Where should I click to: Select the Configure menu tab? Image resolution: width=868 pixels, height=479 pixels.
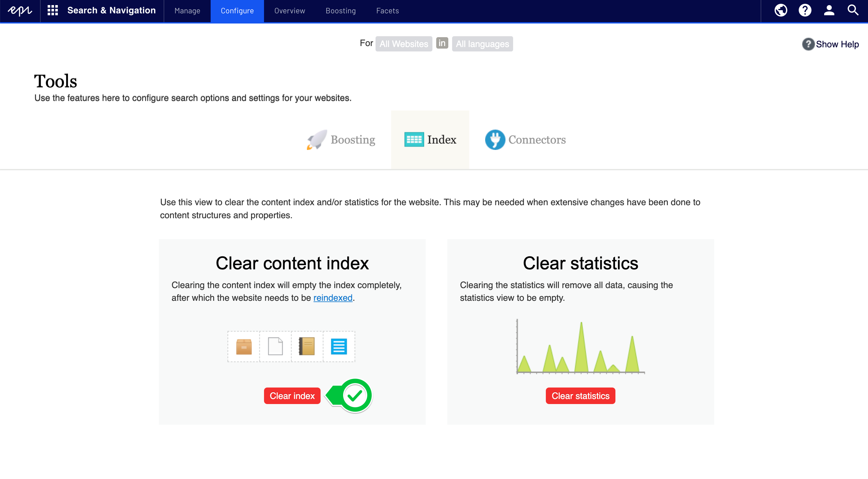tap(237, 11)
